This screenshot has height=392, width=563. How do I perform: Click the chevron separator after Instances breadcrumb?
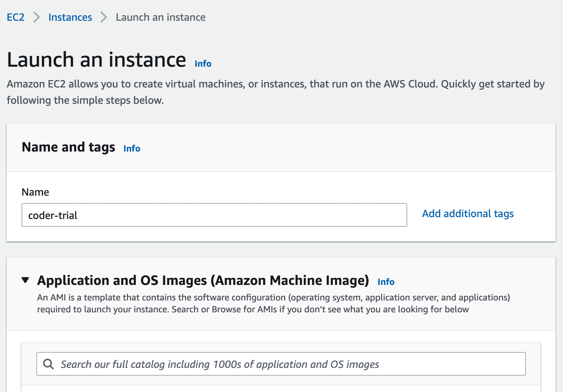tap(104, 17)
